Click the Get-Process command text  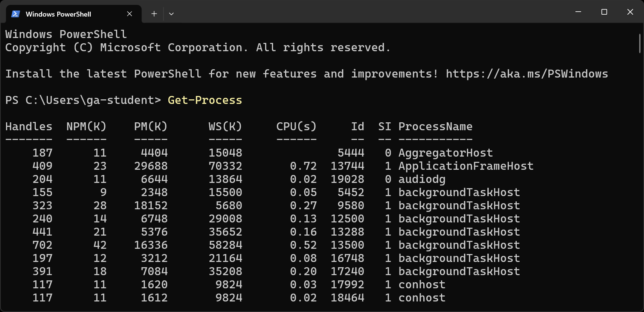pos(205,100)
